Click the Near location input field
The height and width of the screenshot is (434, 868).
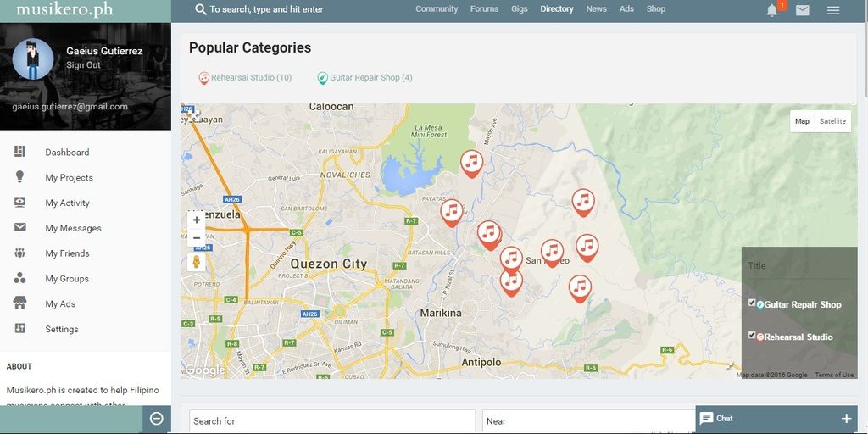click(x=588, y=421)
